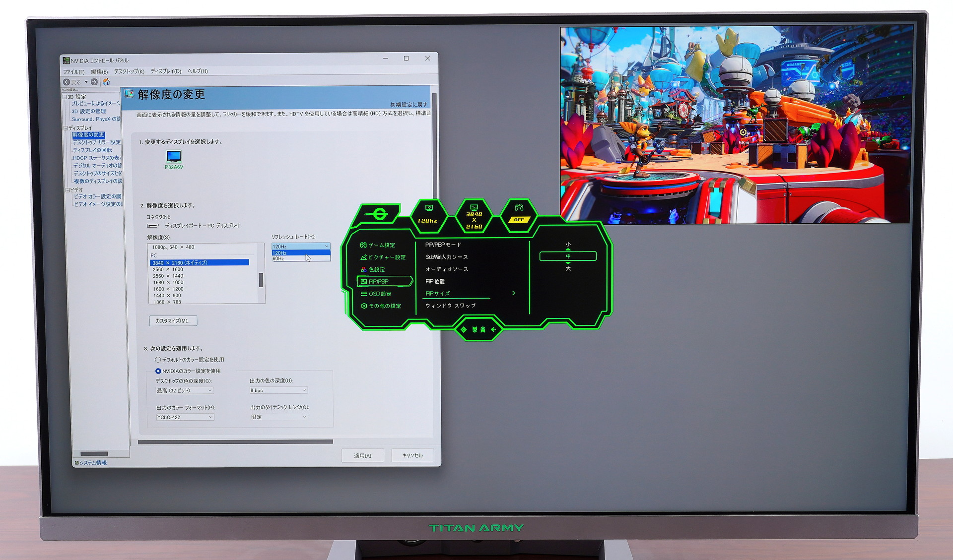Viewport: 953px width, 560px height.
Task: Click the システム情報 link
Action: point(93,463)
